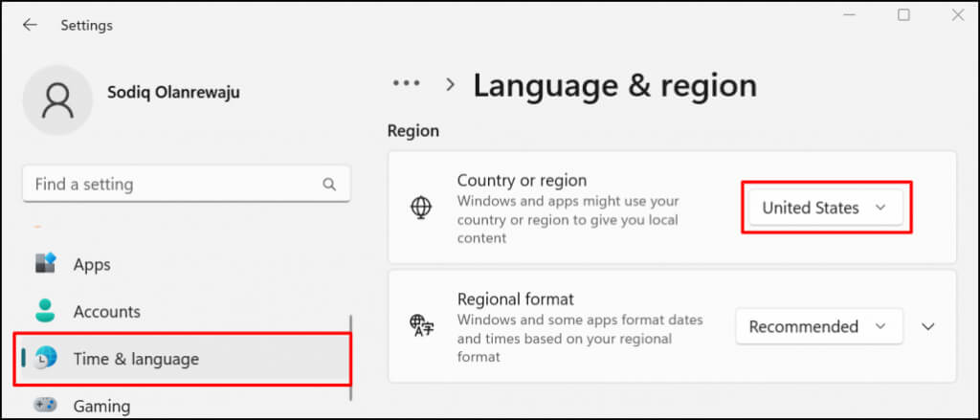Open the United States country dropdown
Viewport: 980px width, 420px height.
(825, 209)
